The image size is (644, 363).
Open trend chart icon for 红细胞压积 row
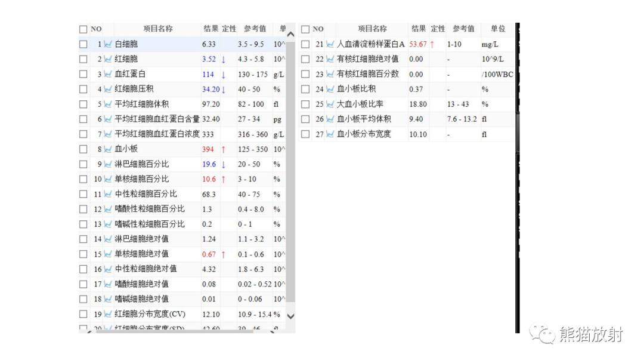pyautogui.click(x=107, y=89)
